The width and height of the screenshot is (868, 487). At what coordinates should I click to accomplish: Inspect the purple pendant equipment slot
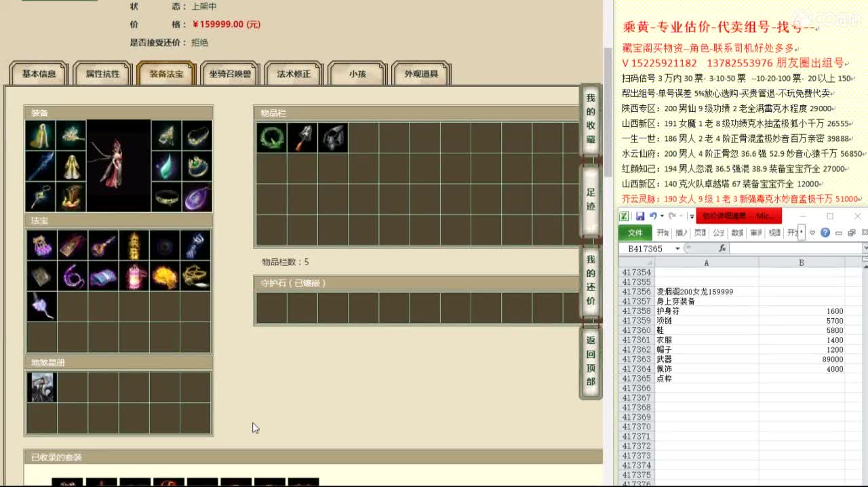tap(197, 197)
